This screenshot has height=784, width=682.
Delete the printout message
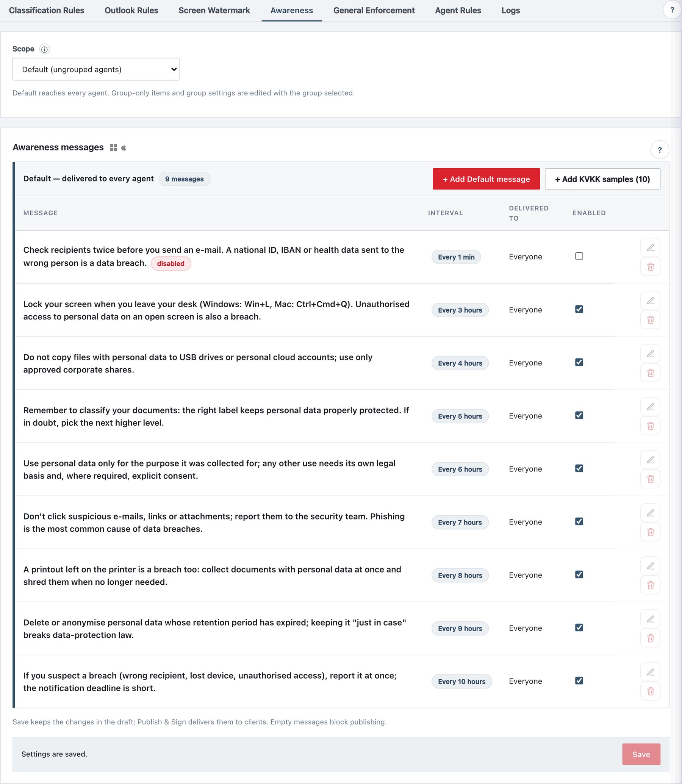click(x=651, y=585)
